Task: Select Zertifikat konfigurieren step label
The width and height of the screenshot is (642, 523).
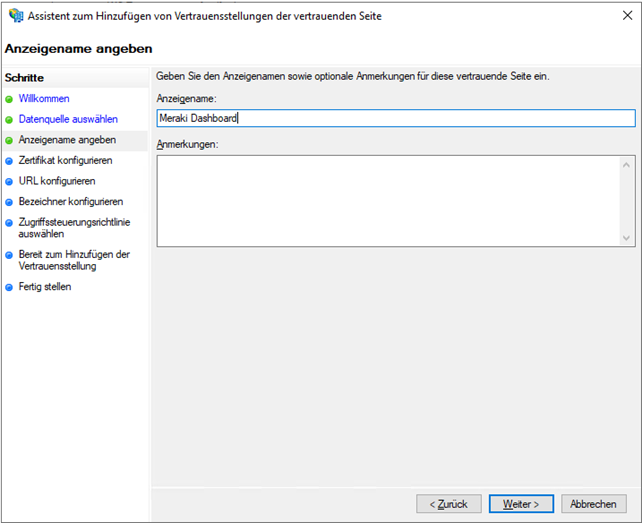Action: [x=65, y=161]
